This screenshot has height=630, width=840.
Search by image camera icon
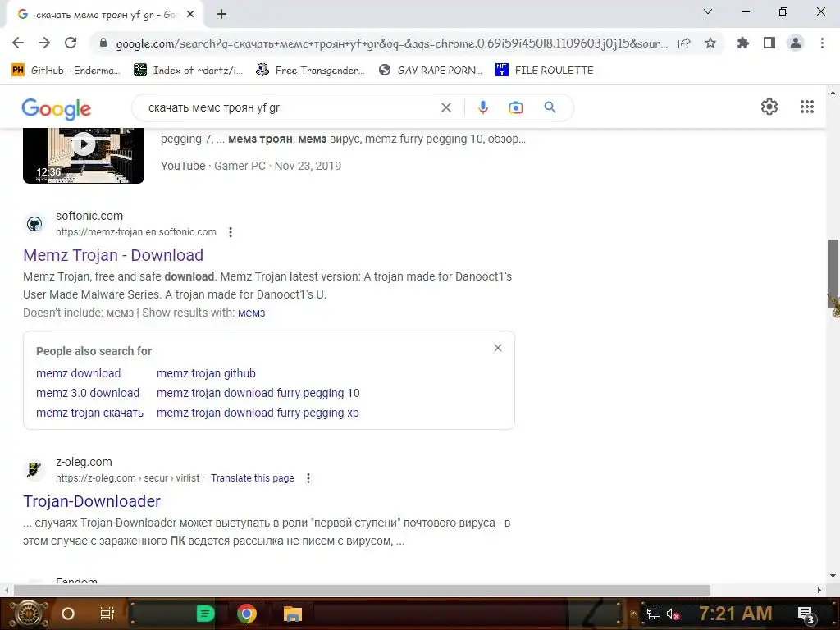tap(515, 107)
